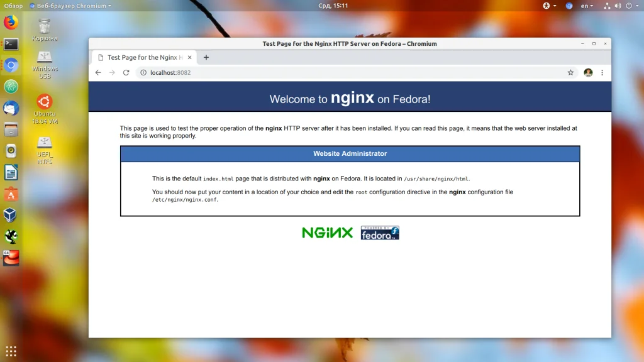Viewport: 644px width, 362px height.
Task: Open the clock and calendar panel
Action: (333, 6)
